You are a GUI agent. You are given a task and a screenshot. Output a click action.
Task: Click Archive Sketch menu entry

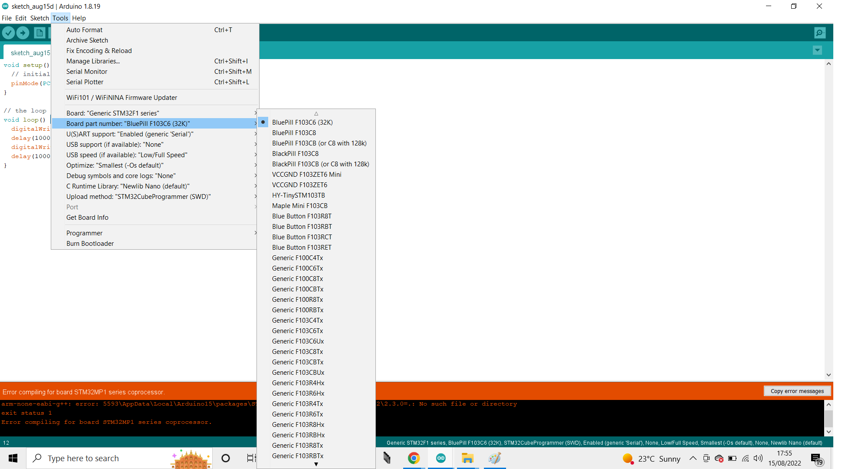(155, 40)
